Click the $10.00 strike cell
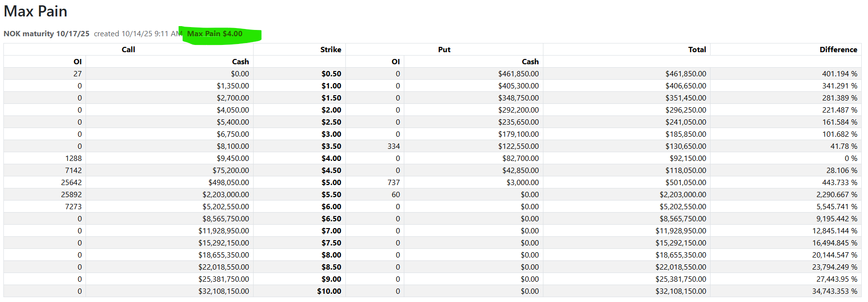 tap(329, 291)
